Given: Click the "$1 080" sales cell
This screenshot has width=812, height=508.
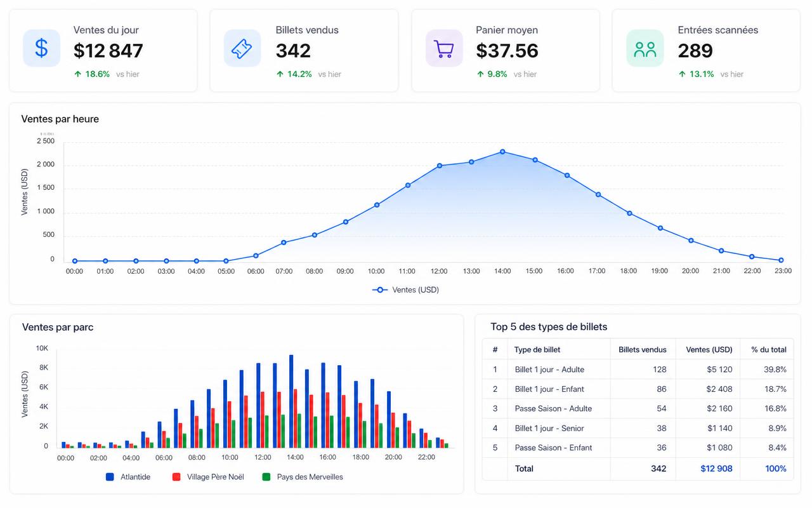Looking at the screenshot, I should point(720,448).
